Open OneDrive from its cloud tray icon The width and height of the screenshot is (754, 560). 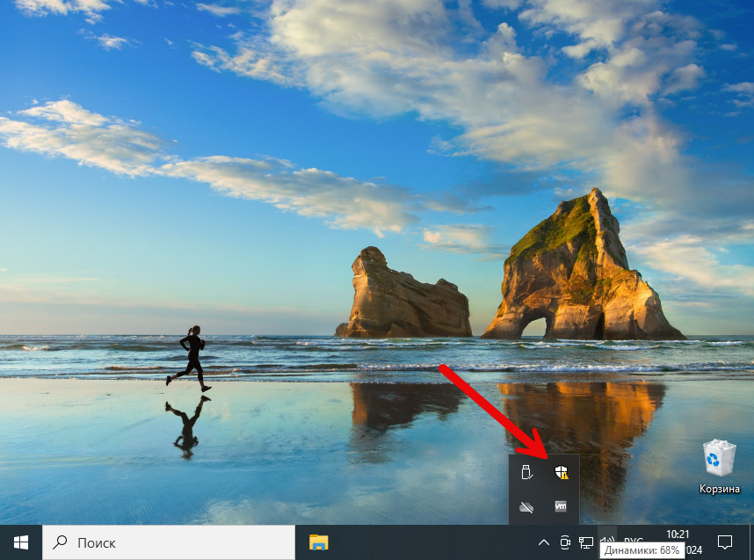526,505
